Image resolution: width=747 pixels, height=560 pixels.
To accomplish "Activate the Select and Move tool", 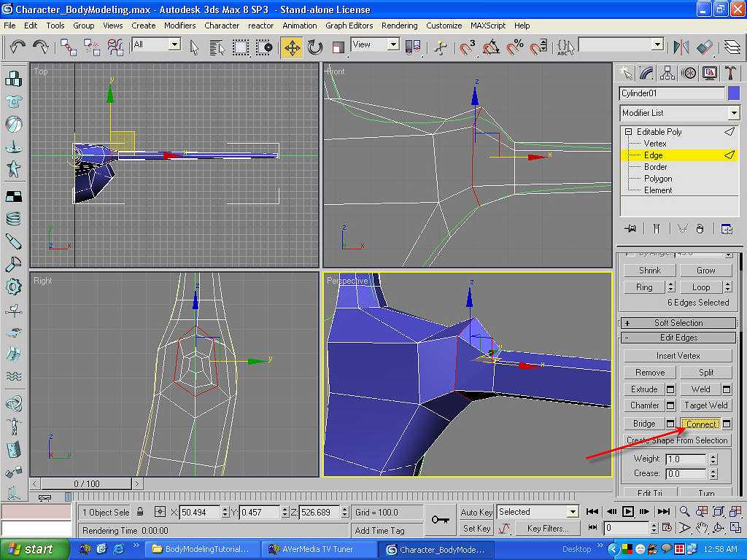I will pos(292,47).
